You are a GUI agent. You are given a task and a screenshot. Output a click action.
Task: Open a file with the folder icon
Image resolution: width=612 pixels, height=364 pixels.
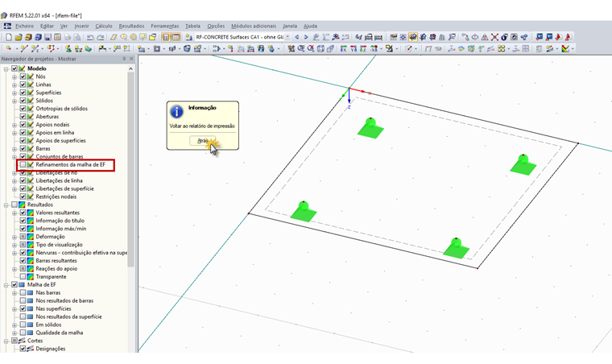(19, 37)
